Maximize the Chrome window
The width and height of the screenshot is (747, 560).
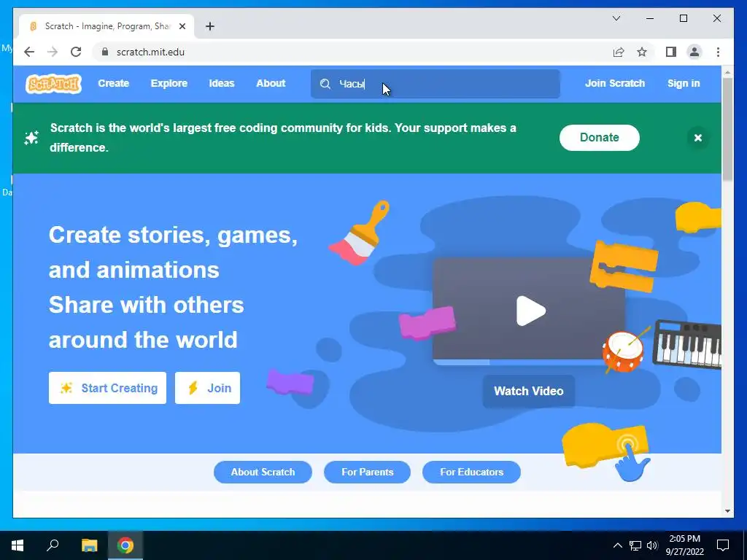[x=683, y=18]
